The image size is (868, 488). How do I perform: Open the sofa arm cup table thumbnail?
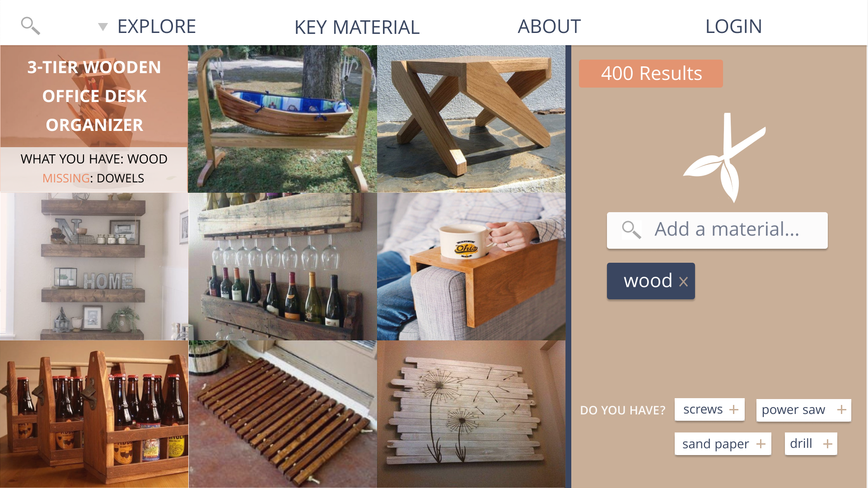coord(471,266)
